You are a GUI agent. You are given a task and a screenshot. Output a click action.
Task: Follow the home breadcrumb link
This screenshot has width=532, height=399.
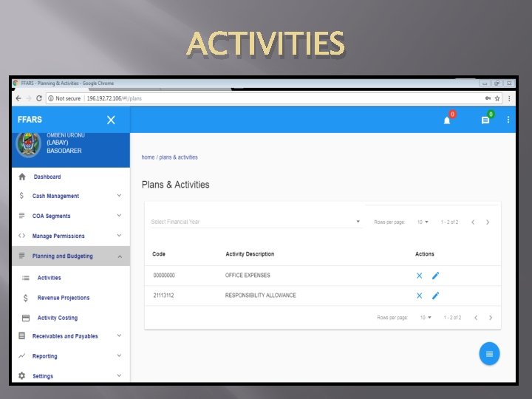[x=148, y=157]
